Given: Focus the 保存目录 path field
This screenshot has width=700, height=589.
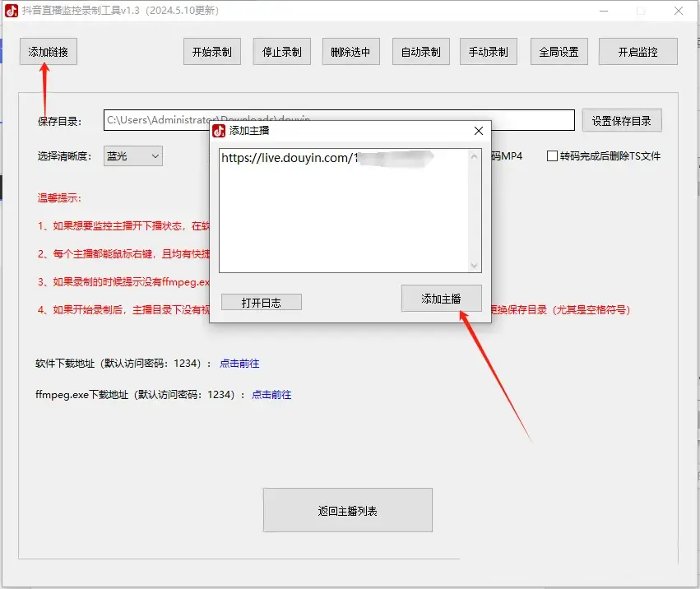Looking at the screenshot, I should click(x=339, y=120).
